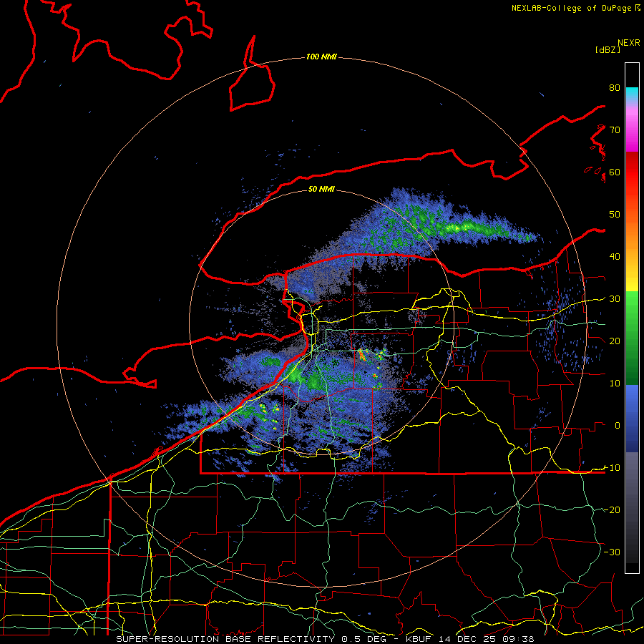This screenshot has width=644, height=644.
Task: Click the 100 NMI range ring label
Action: tap(321, 57)
